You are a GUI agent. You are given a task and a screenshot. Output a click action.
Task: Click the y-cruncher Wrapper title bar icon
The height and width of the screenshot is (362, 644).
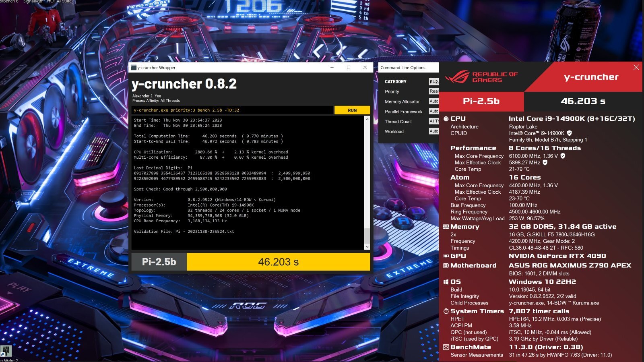134,68
